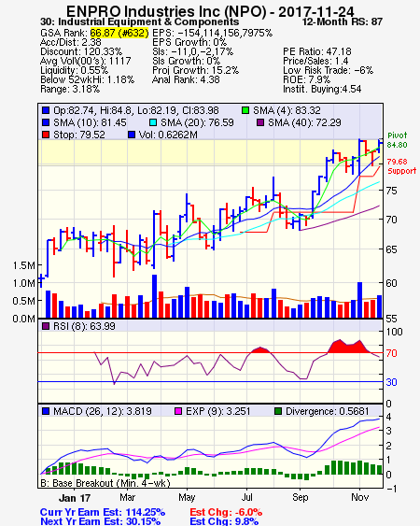Click the EXP (9): 3.251 label
Screen dimensions: 420x526
[217, 411]
